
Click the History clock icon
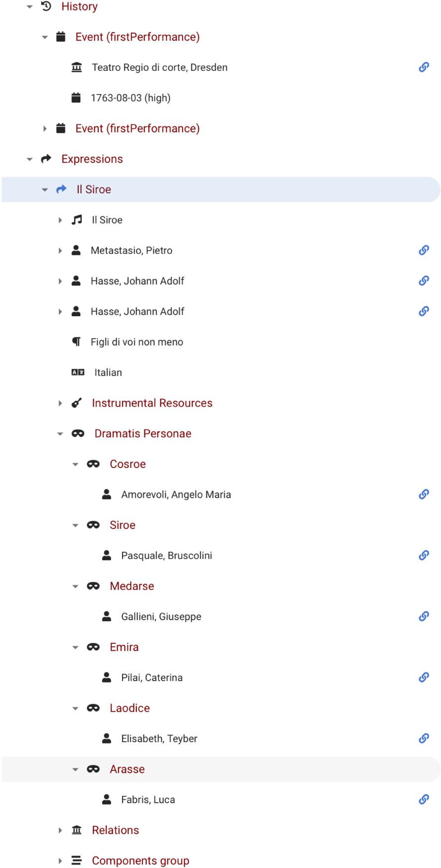tap(46, 6)
